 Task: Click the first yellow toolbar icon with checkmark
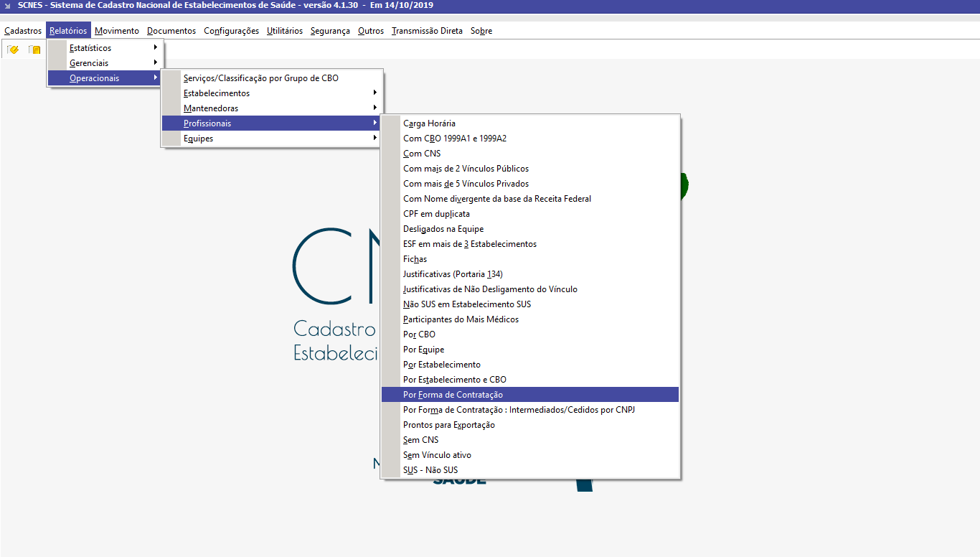point(13,50)
